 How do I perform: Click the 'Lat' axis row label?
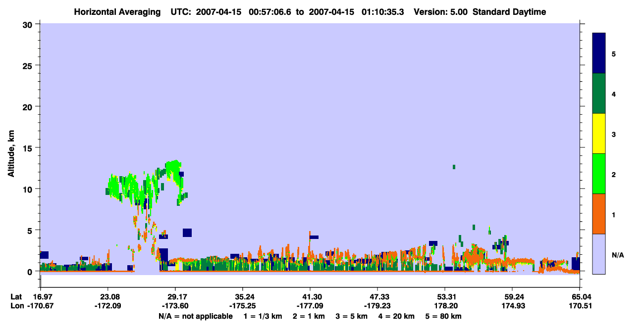point(16,297)
